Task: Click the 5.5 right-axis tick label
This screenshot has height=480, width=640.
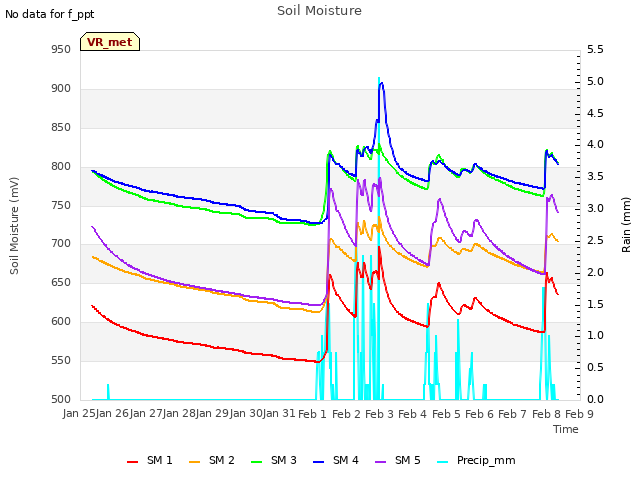Action: coord(595,49)
